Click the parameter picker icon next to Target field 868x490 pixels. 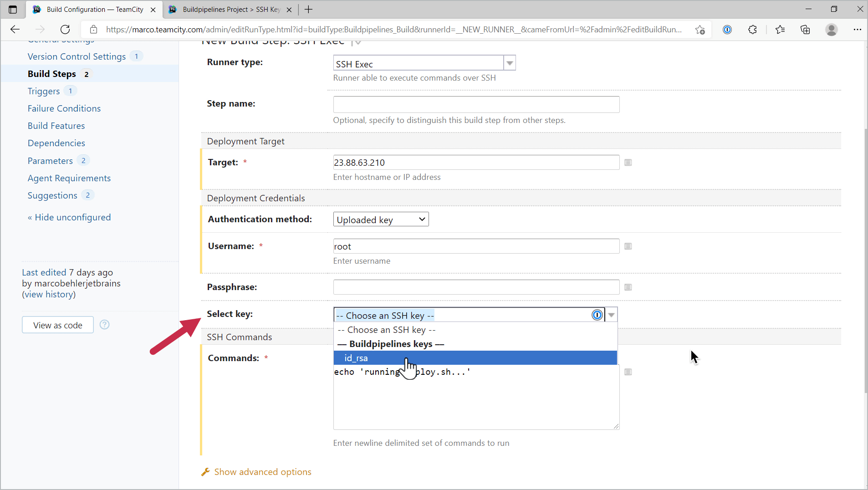tap(628, 163)
